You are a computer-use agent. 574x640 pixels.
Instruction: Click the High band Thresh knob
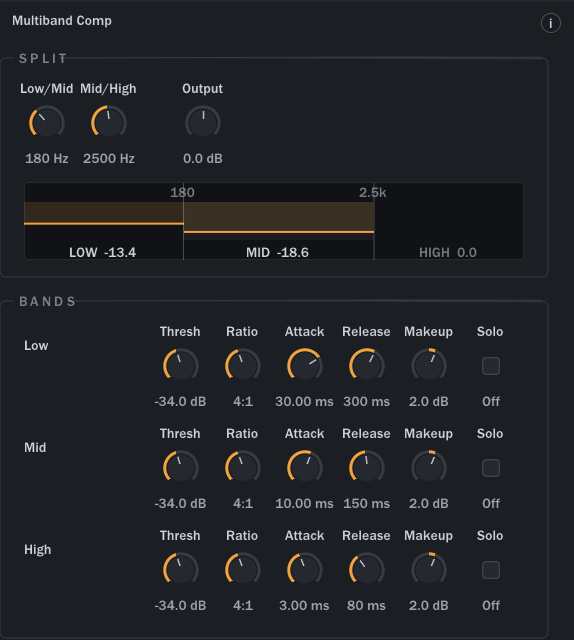[x=180, y=569]
